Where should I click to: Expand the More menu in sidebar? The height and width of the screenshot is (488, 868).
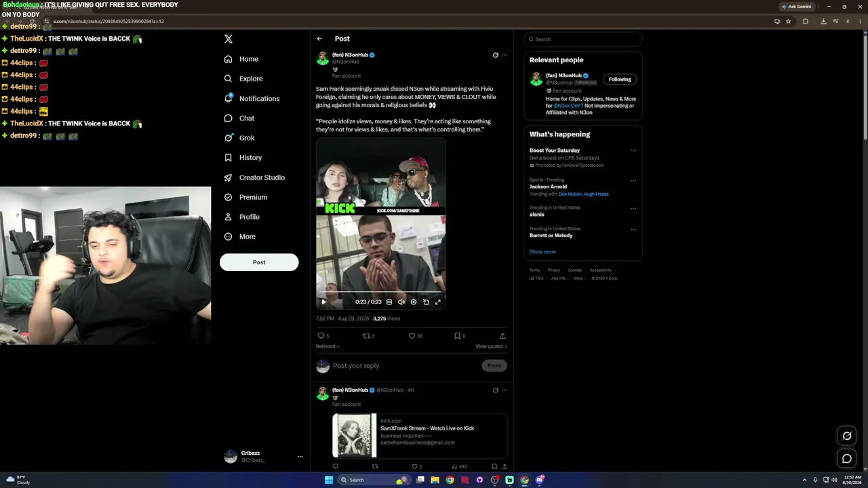[x=239, y=237]
